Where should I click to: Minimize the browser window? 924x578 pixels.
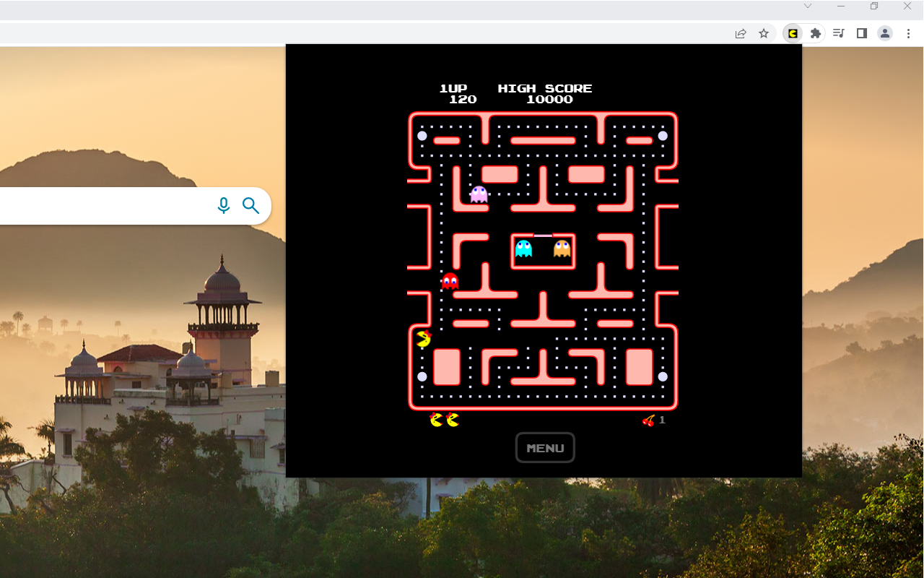click(x=841, y=6)
